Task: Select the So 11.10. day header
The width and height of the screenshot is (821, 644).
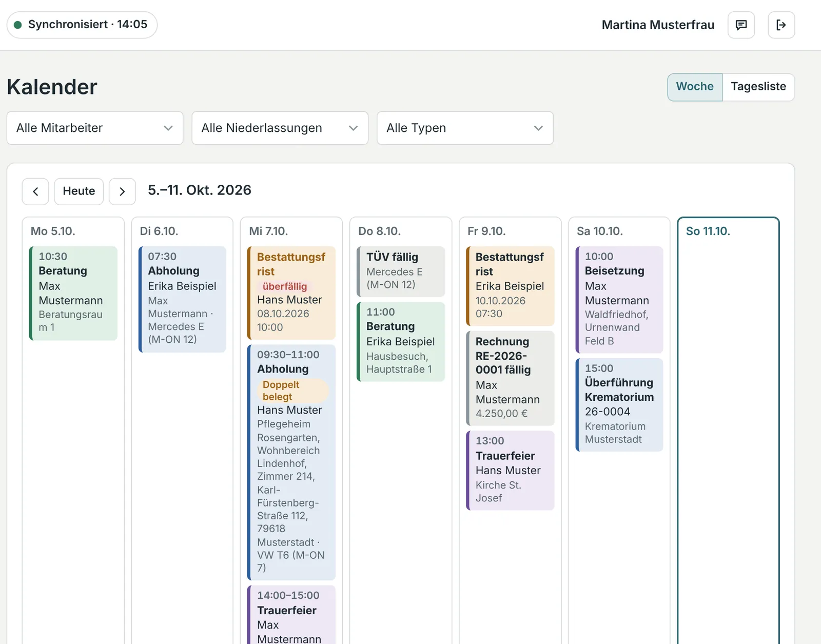Action: [x=708, y=231]
